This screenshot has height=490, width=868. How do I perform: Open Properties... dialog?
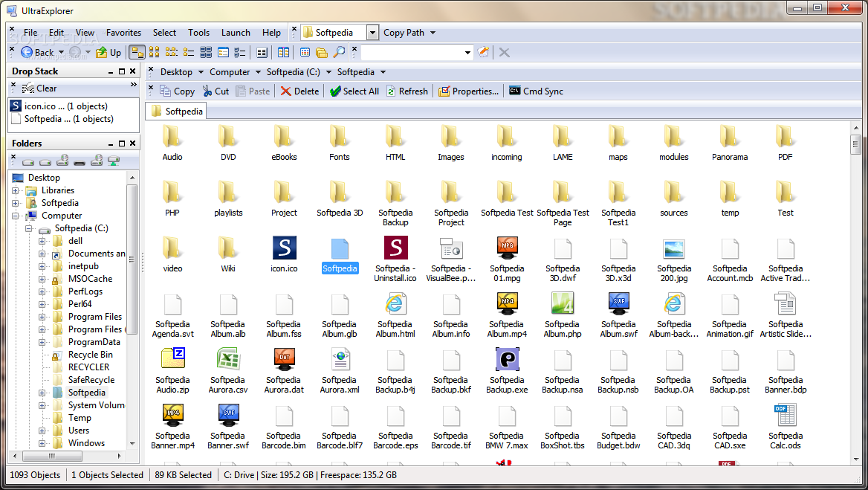[468, 91]
